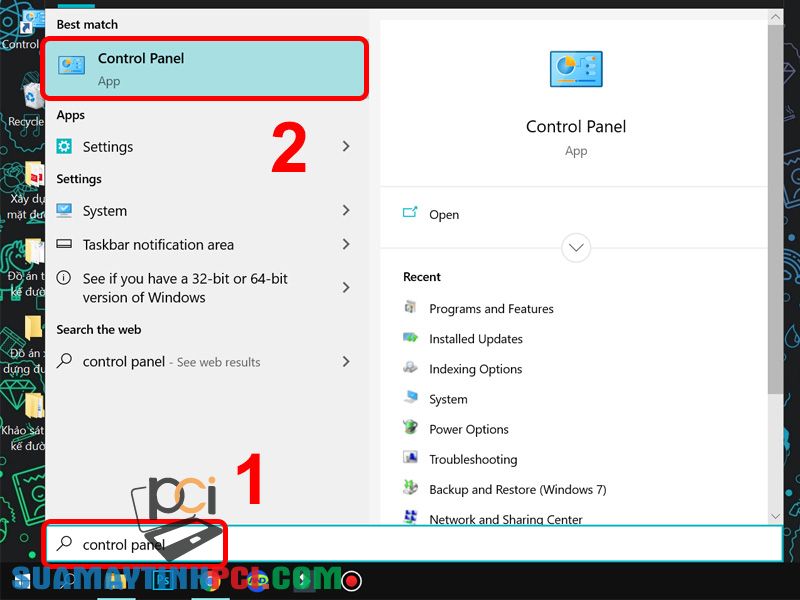Viewport: 800px width, 600px height.
Task: Click the Backup and Restore (Windows 7) icon
Action: coord(410,488)
